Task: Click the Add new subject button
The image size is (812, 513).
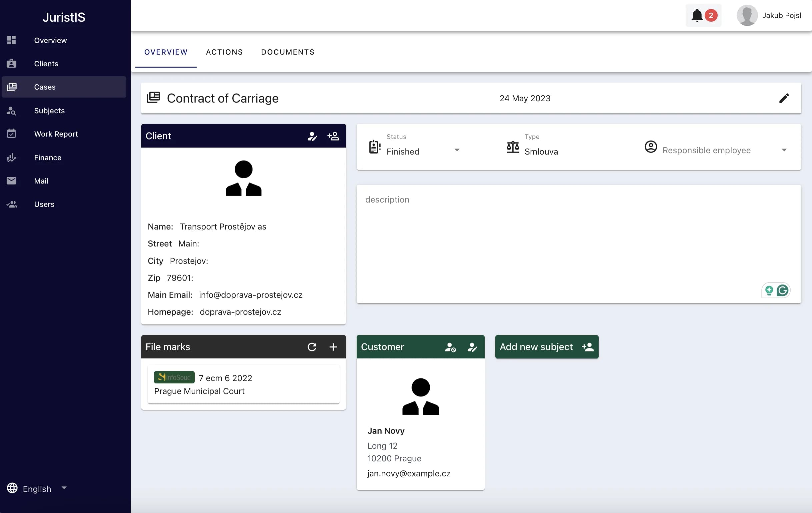Action: click(x=547, y=347)
